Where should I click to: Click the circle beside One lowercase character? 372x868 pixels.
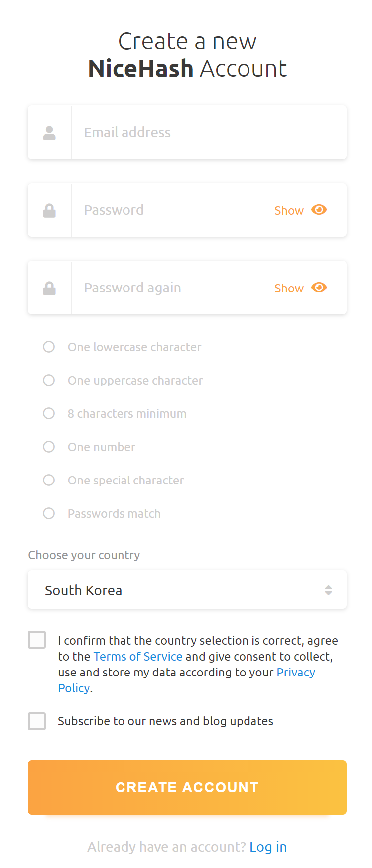point(49,347)
